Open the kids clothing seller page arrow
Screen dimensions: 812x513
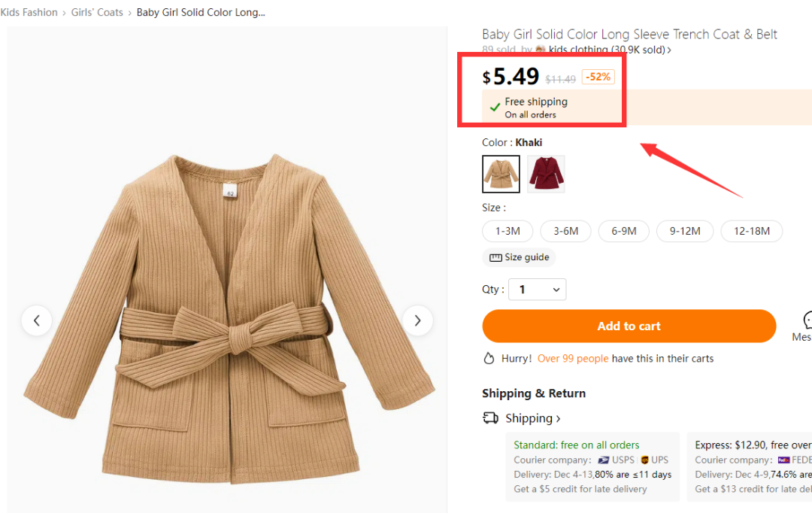point(669,50)
